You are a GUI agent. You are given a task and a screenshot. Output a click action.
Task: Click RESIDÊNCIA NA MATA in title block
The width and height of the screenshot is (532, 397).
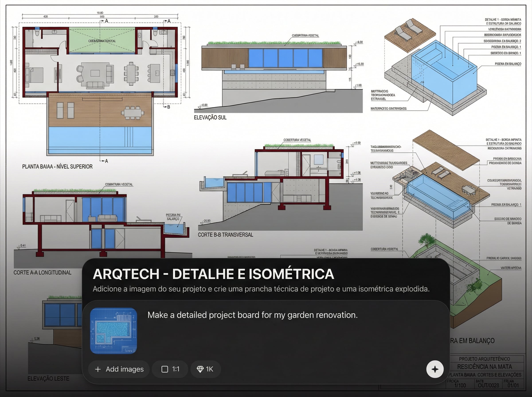(484, 367)
